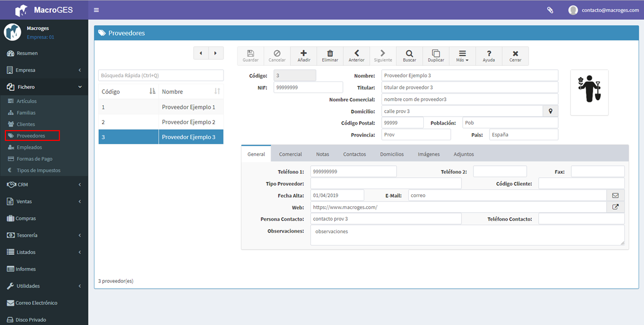Click the Observaciones text area
The width and height of the screenshot is (644, 325).
tap(467, 235)
